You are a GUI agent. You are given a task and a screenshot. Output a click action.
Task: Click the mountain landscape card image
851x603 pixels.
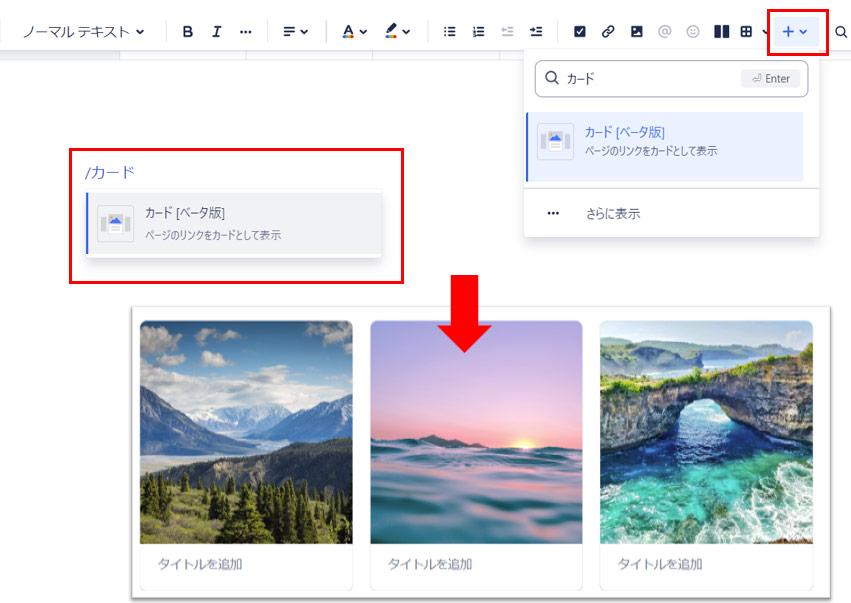click(246, 432)
